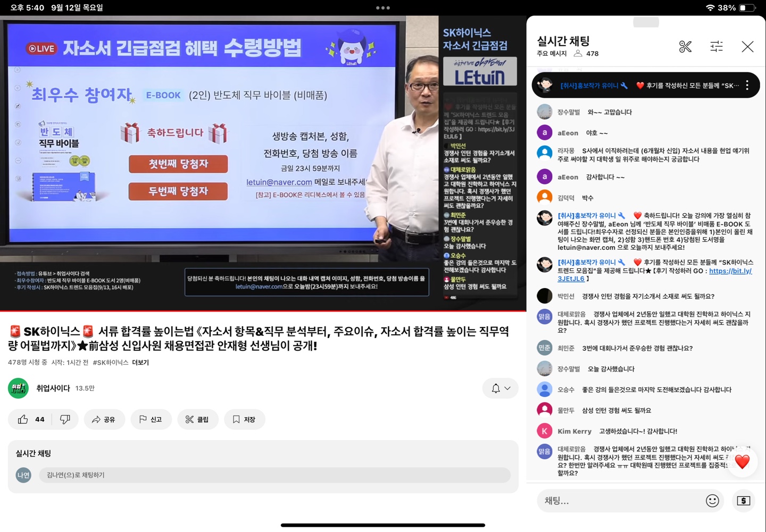Create a clip with 클립 button
This screenshot has width=766, height=532.
[197, 419]
